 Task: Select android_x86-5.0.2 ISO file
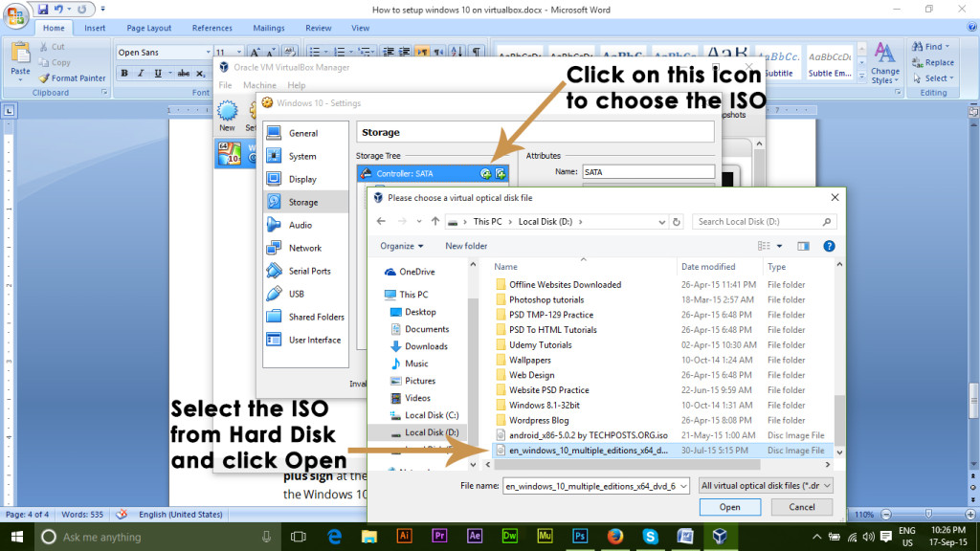pyautogui.click(x=588, y=435)
